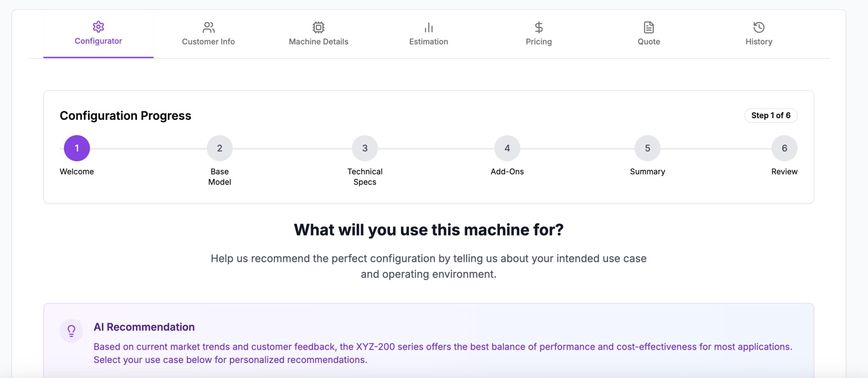Screen dimensions: 868x378
Task: Click 'What will you use this machine for?' heading
Action: [429, 230]
